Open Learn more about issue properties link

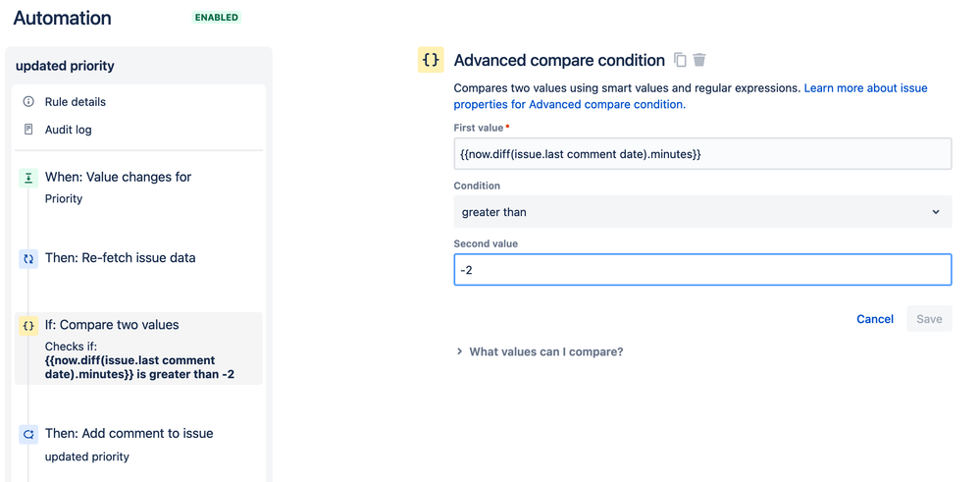(865, 88)
